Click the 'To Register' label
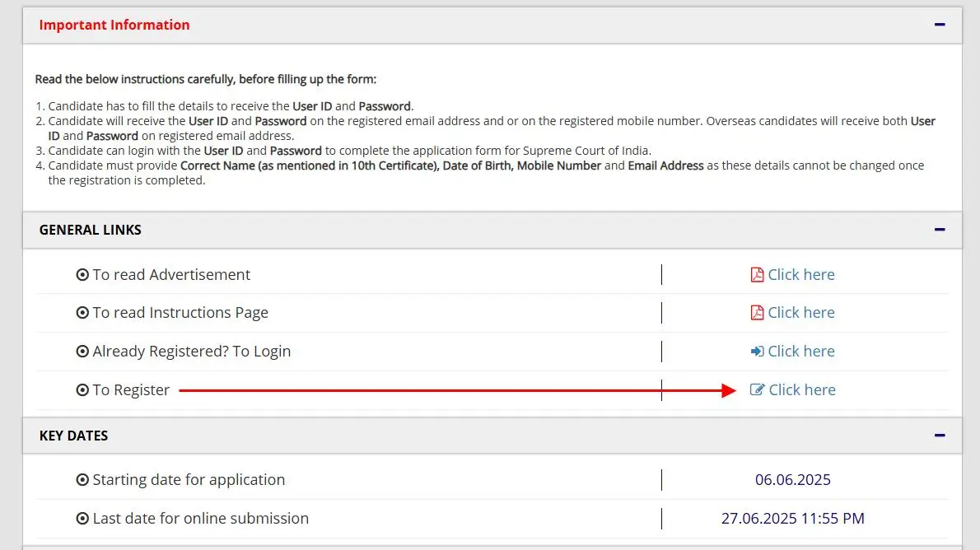Image resolution: width=980 pixels, height=550 pixels. pos(131,390)
